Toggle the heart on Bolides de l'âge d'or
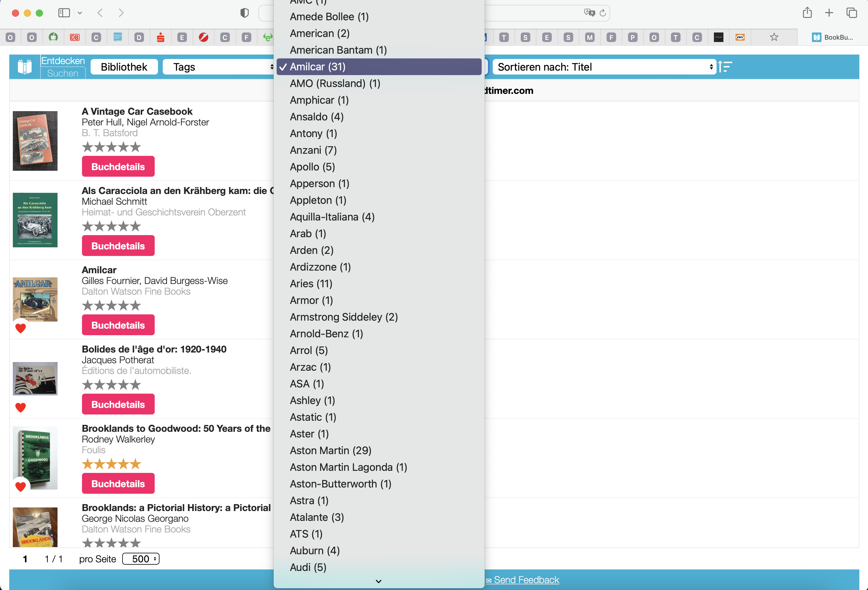Viewport: 868px width, 590px height. click(x=21, y=407)
